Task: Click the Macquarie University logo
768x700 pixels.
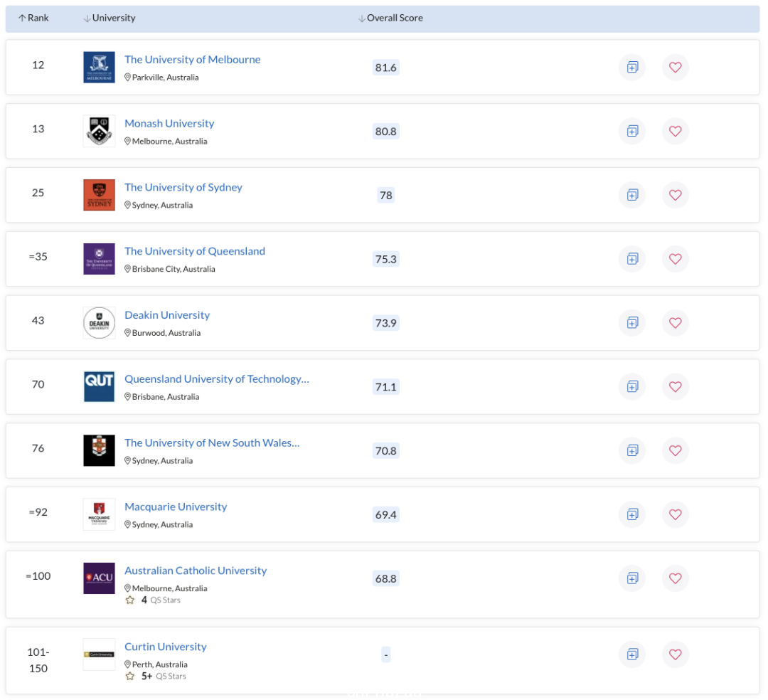Action: pos(99,514)
